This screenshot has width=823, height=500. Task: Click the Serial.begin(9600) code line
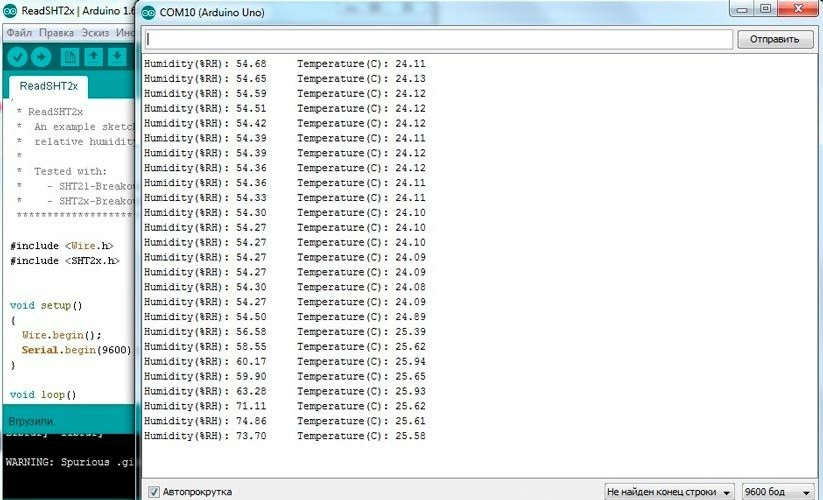coord(75,350)
